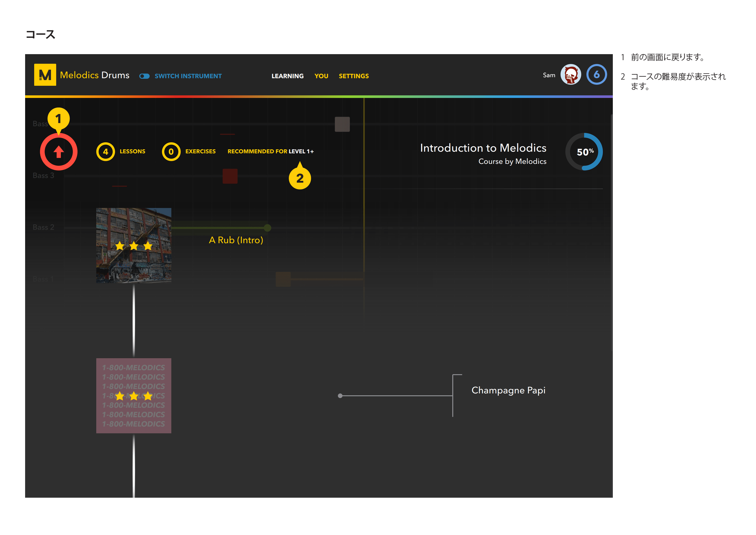Click the yellow Melodics M logo
This screenshot has width=756, height=535.
click(45, 75)
